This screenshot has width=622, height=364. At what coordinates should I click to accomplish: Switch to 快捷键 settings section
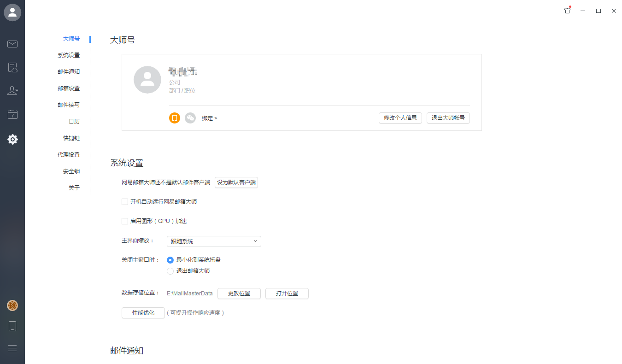click(x=71, y=138)
